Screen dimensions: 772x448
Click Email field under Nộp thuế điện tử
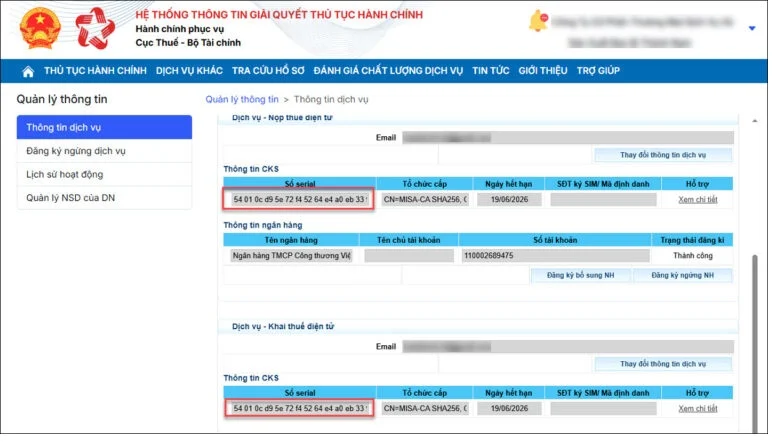(x=568, y=138)
